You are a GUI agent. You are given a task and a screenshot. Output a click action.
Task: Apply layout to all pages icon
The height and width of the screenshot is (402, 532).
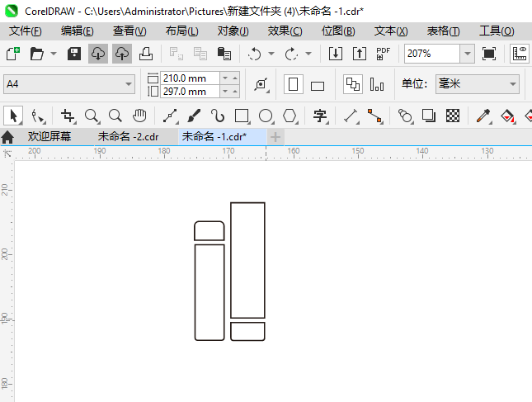coord(353,84)
